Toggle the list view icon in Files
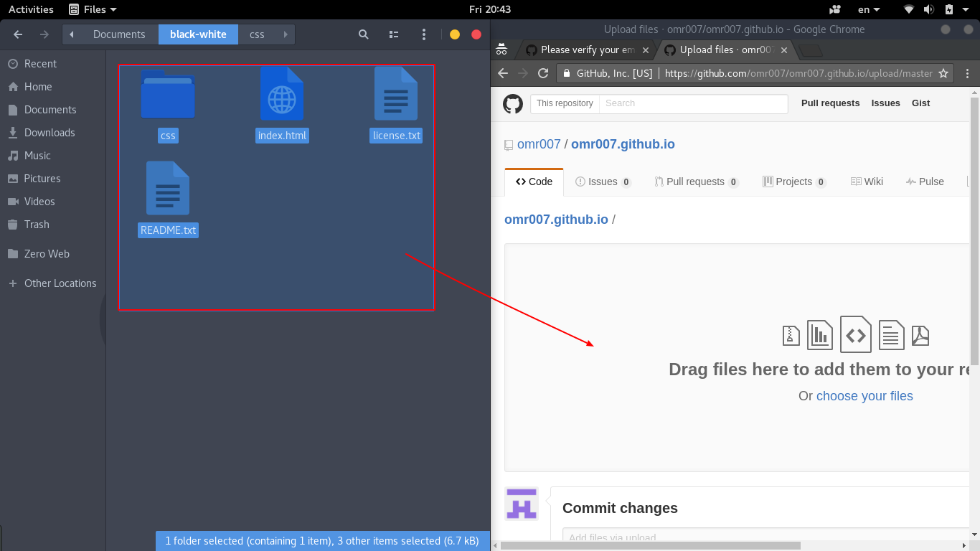 [394, 34]
